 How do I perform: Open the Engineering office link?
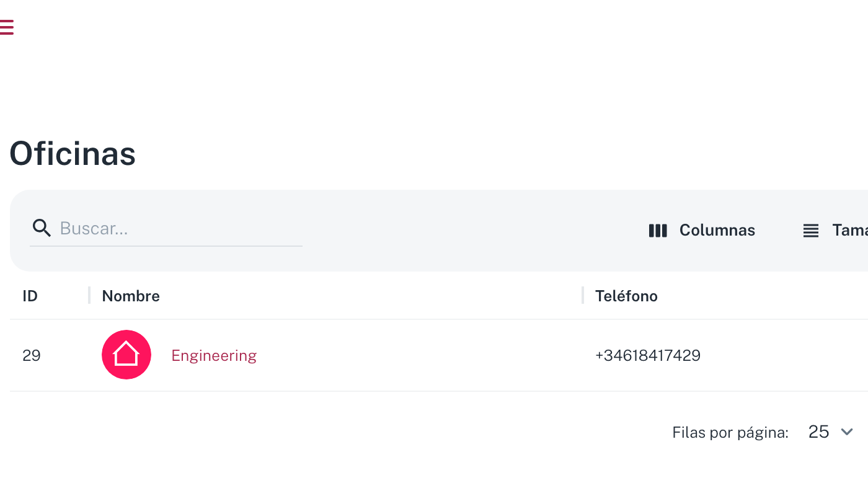[214, 355]
